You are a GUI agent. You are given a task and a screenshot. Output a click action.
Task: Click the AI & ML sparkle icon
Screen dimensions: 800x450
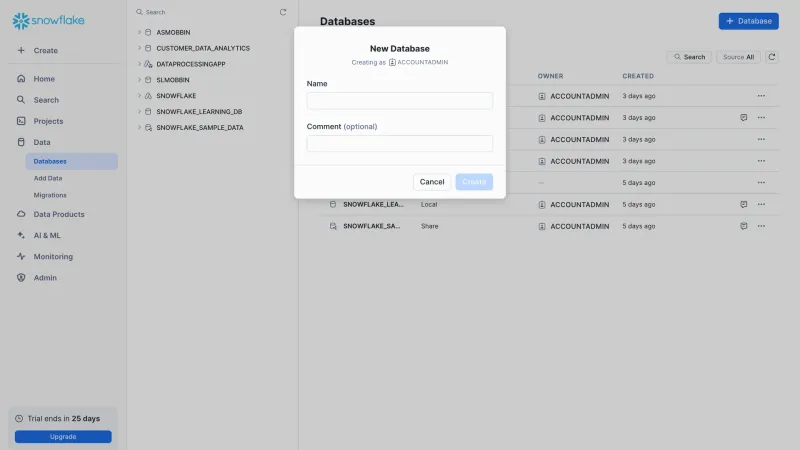(21, 235)
